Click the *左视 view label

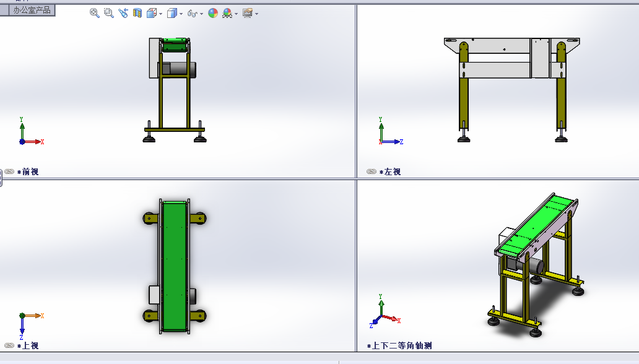(x=390, y=171)
